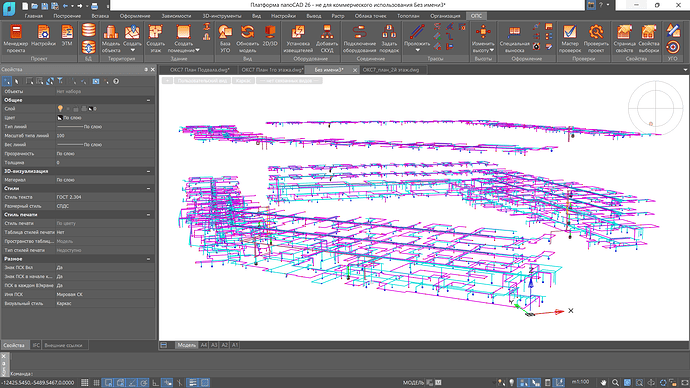Open the Главная ribbon tab
This screenshot has height=388, width=690.
coord(34,16)
